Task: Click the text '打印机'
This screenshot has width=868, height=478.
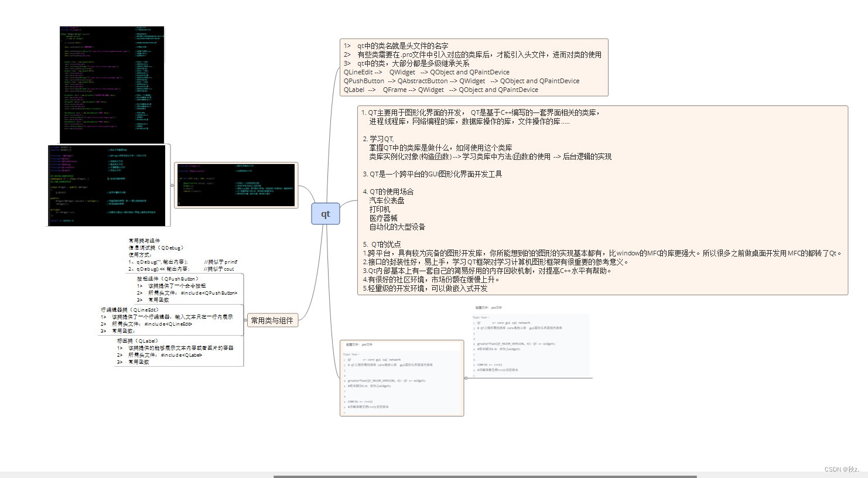Action: click(380, 209)
